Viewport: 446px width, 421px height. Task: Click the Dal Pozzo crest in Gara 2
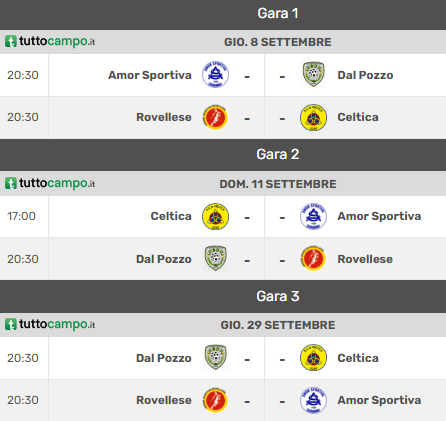click(x=215, y=259)
